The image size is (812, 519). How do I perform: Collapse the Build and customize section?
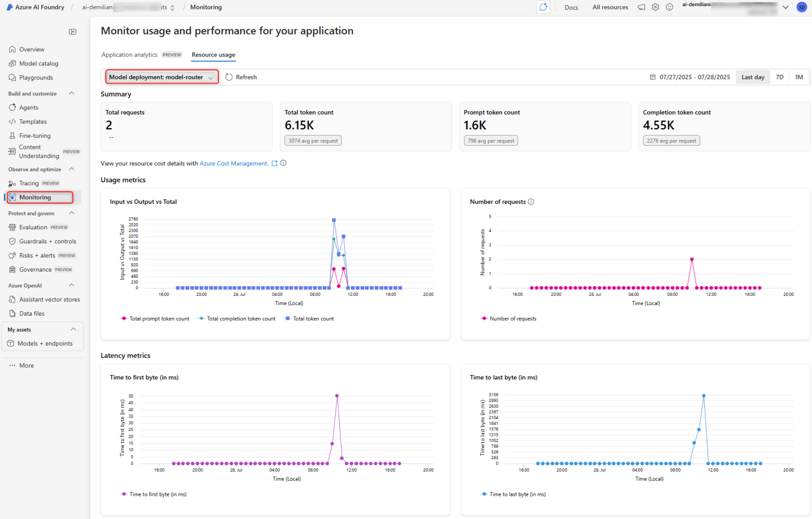pyautogui.click(x=72, y=94)
